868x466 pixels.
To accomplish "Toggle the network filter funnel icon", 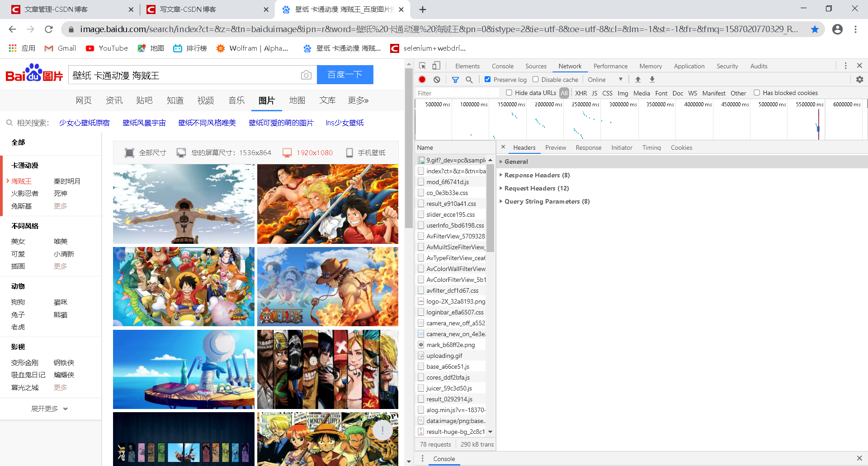I will pos(455,80).
